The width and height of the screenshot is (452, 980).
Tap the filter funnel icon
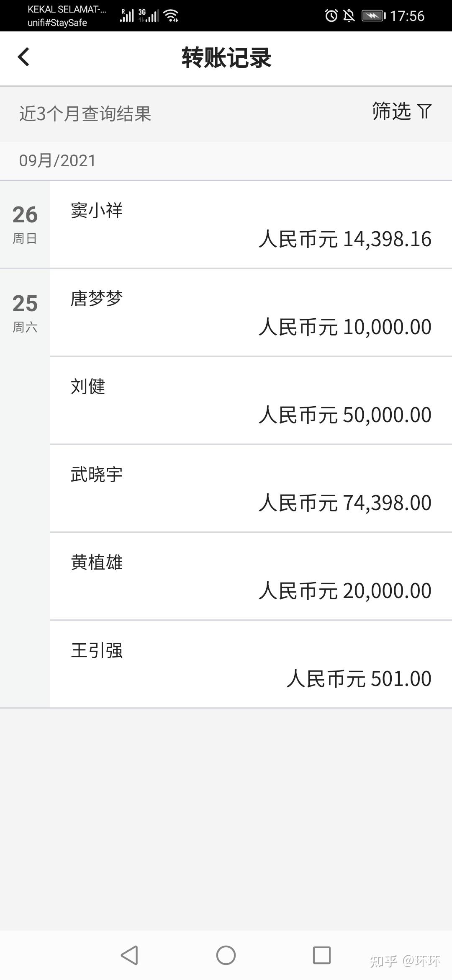coord(424,111)
